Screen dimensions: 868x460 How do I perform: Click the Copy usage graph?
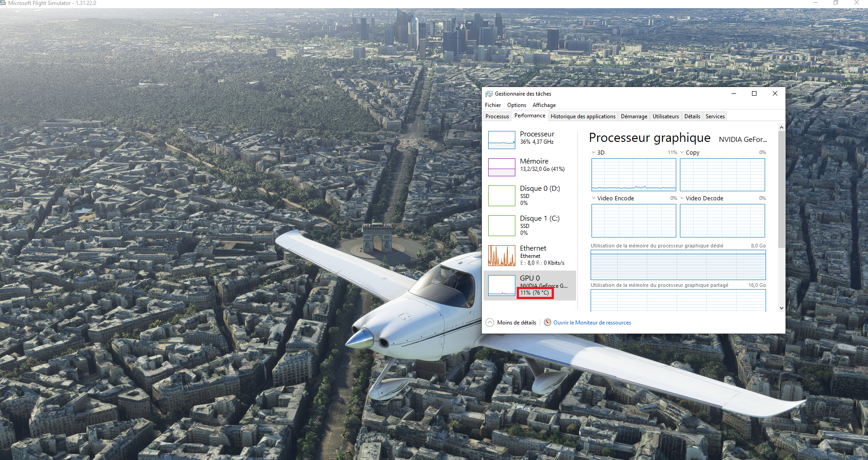(723, 174)
